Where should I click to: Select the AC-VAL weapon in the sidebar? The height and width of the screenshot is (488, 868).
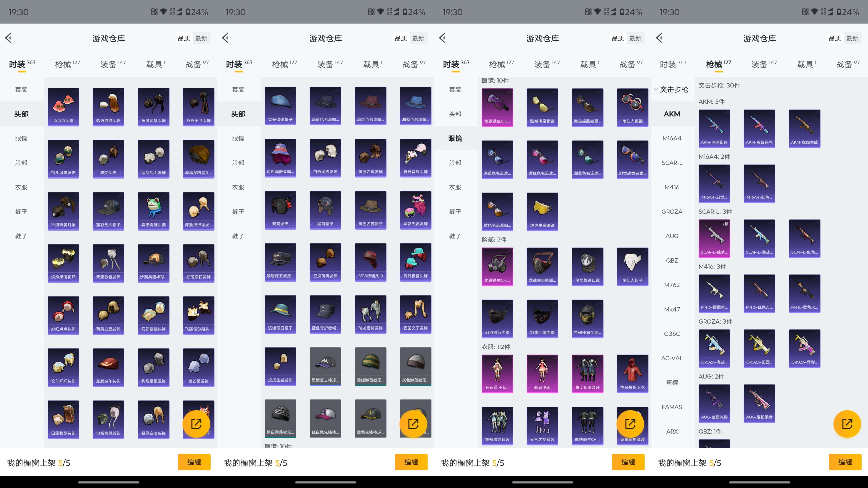click(672, 358)
